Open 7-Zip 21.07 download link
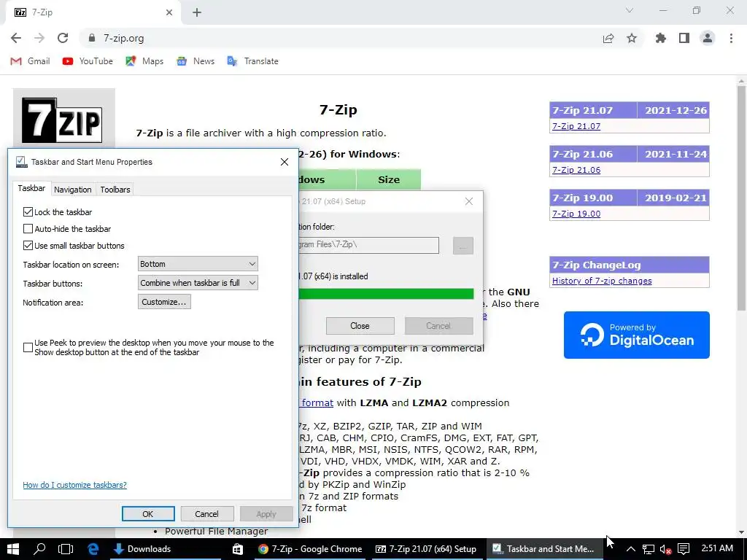This screenshot has height=560, width=747. pos(576,126)
